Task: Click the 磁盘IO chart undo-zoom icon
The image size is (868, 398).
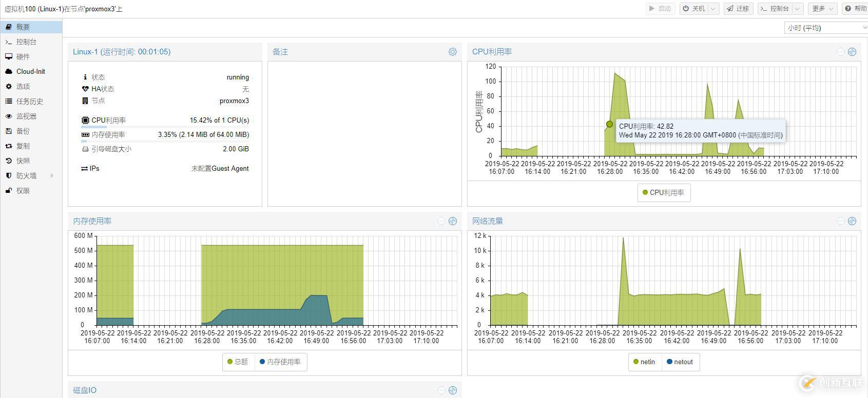Action: (x=441, y=390)
